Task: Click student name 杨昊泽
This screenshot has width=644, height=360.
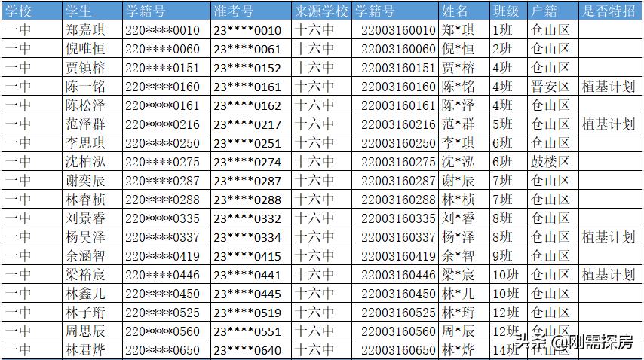Action: (85, 237)
